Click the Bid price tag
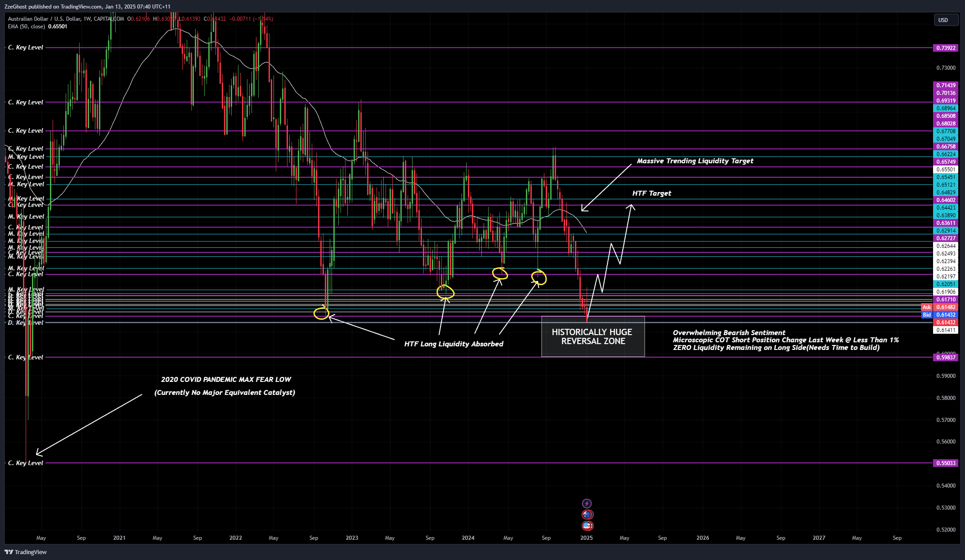This screenshot has width=965, height=560. [x=926, y=315]
